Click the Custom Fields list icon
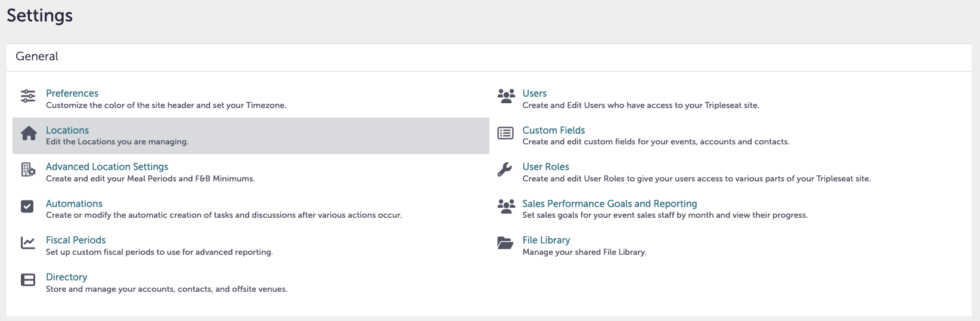Image resolution: width=980 pixels, height=321 pixels. tap(505, 133)
